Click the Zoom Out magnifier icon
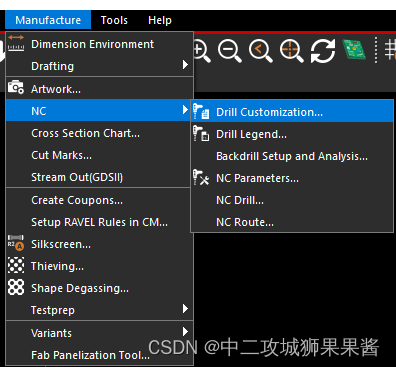Image resolution: width=396 pixels, height=367 pixels. (230, 51)
